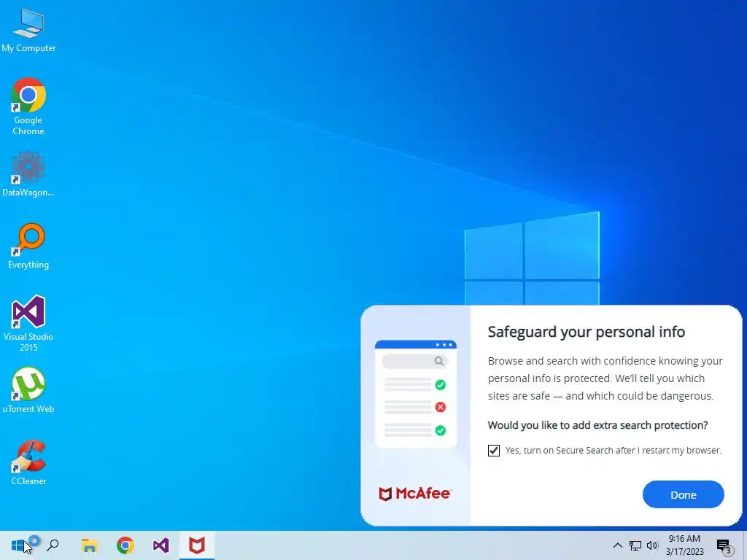Open network status tray icon
The width and height of the screenshot is (747, 560).
(x=635, y=545)
